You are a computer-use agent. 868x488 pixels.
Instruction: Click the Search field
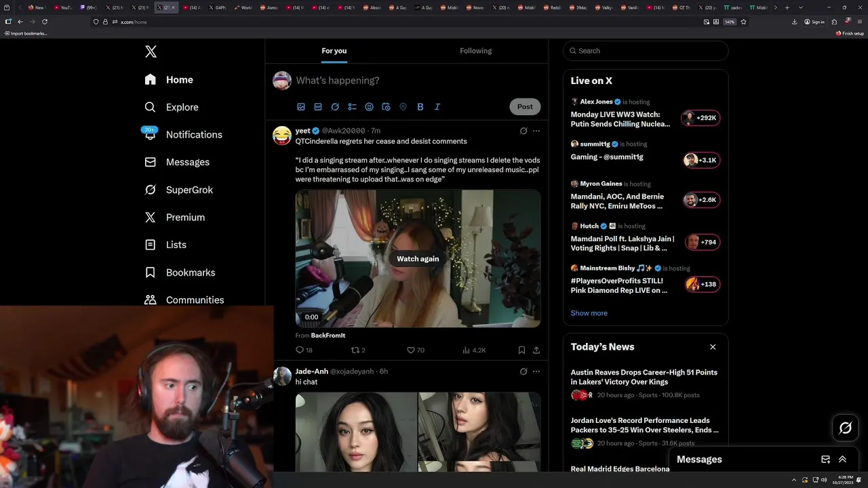pyautogui.click(x=646, y=51)
